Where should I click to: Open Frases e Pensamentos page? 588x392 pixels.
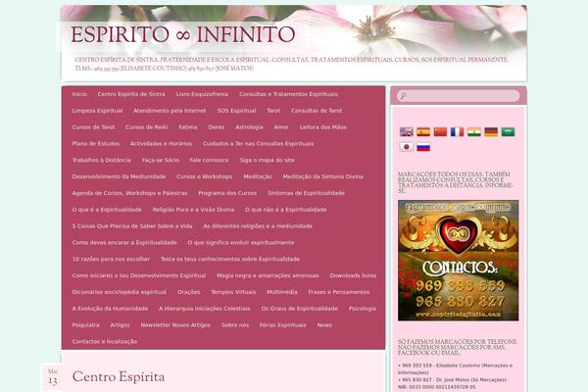pyautogui.click(x=339, y=292)
